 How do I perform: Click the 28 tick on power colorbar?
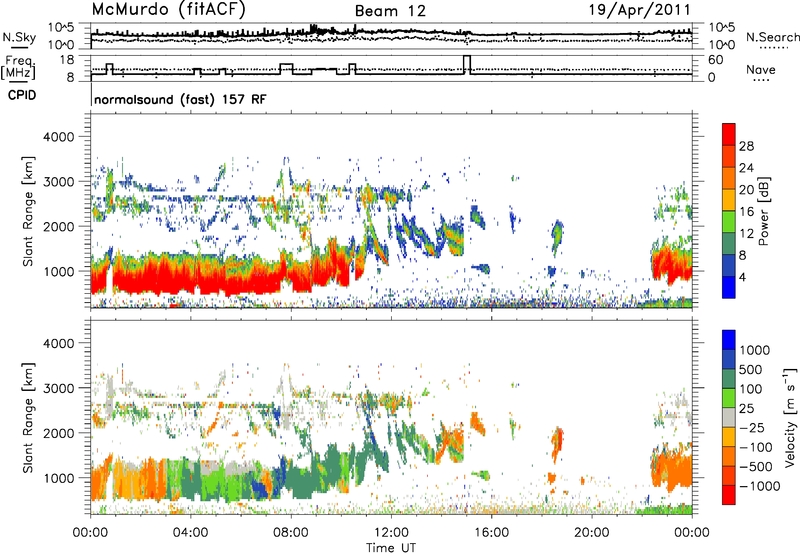746,146
